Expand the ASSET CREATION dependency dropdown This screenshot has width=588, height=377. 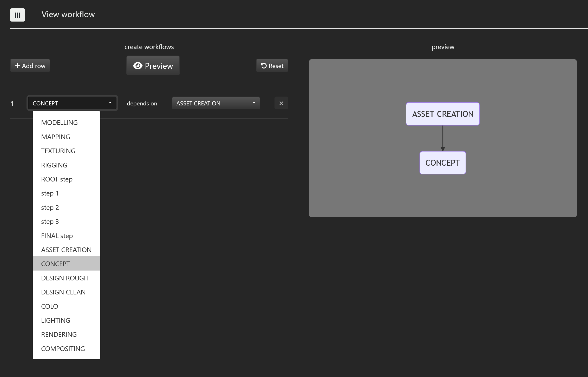[x=254, y=103]
